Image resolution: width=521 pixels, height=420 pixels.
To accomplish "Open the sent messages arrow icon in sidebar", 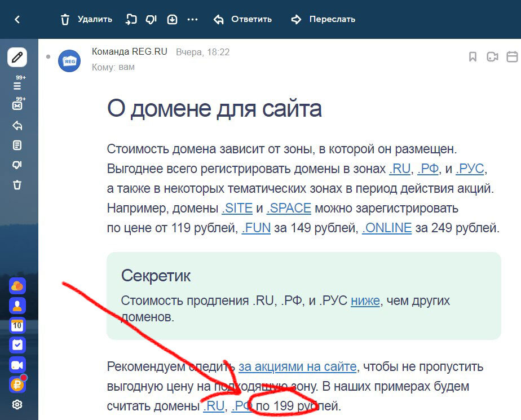I will click(17, 126).
